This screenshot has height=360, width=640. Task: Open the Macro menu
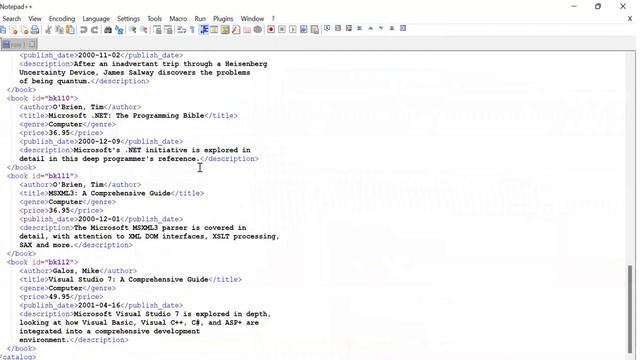(x=178, y=19)
